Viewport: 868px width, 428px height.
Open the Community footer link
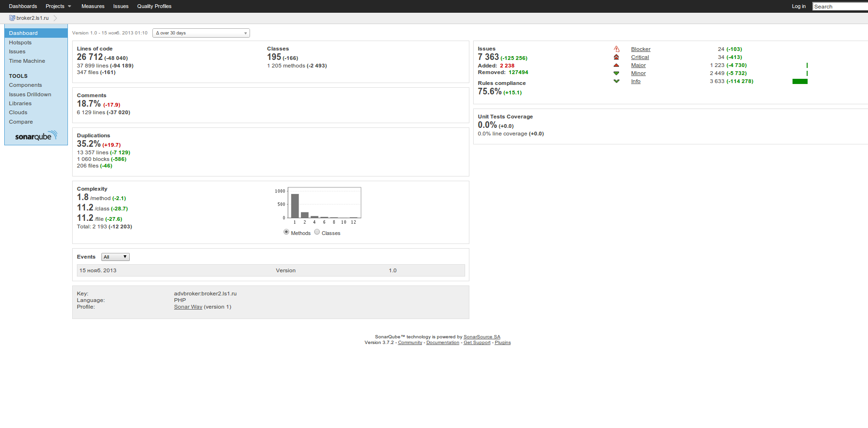tap(410, 343)
